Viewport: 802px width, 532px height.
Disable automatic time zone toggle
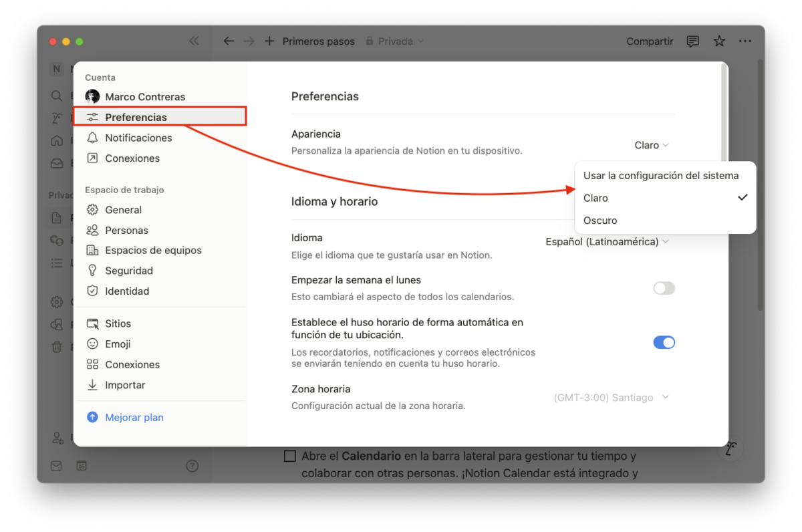[x=664, y=342]
